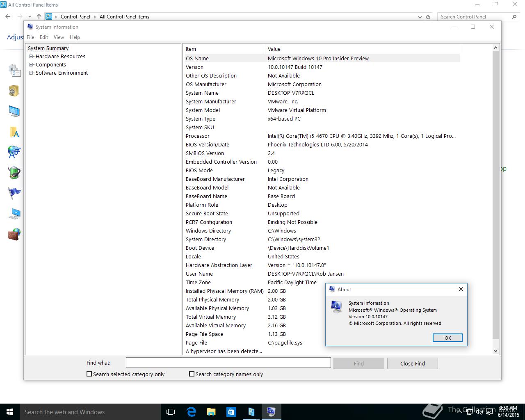Open the Credential Manager safe icon

(14, 91)
